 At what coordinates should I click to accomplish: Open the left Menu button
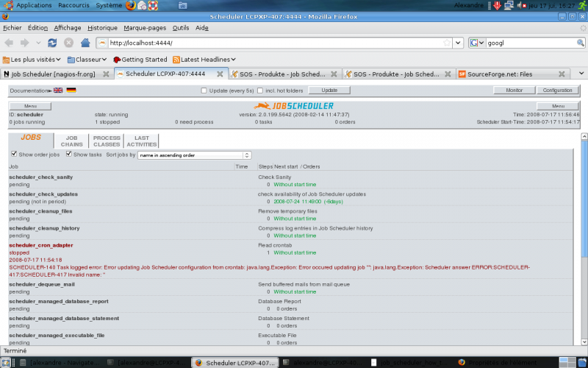pos(30,106)
